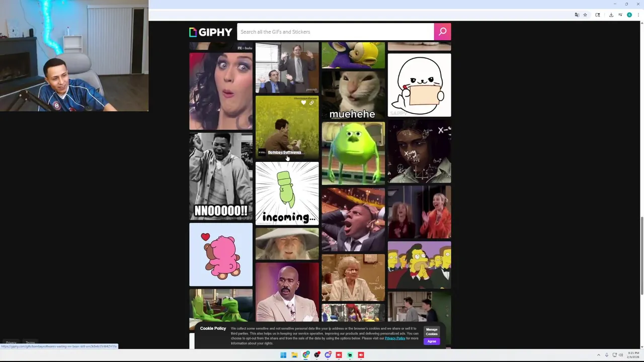This screenshot has height=362, width=644.
Task: Open the black app with red badge in taskbar
Action: click(x=317, y=355)
